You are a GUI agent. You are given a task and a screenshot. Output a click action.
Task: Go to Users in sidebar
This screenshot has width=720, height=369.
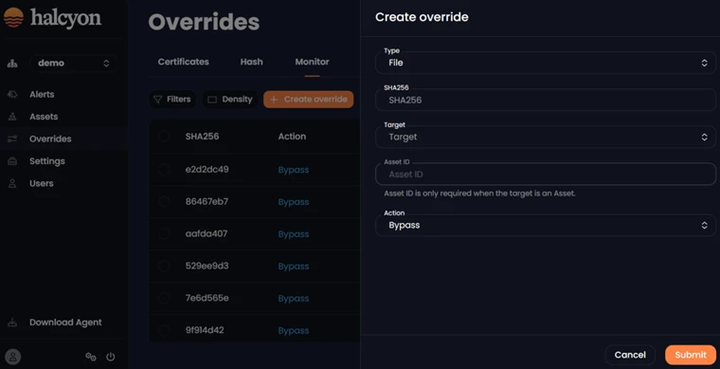point(41,183)
